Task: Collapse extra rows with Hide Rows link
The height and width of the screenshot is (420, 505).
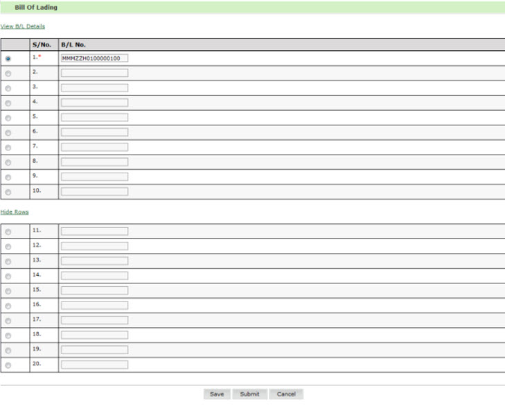Action: click(x=15, y=211)
